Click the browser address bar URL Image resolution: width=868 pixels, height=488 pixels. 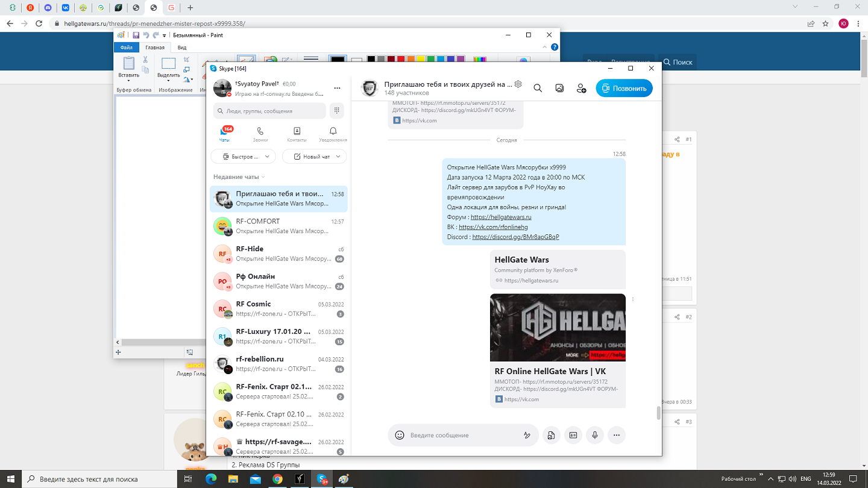(154, 23)
